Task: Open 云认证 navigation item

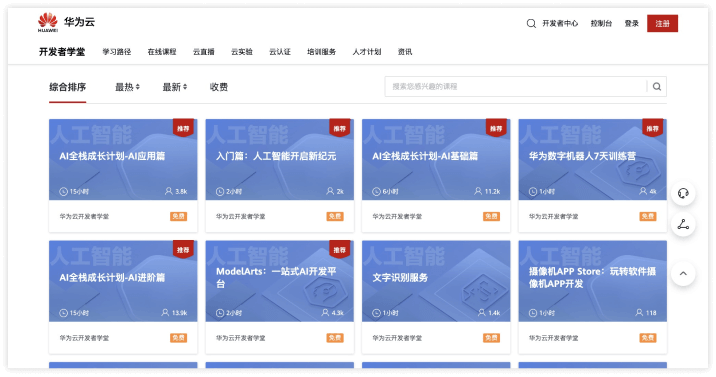Action: click(x=280, y=52)
